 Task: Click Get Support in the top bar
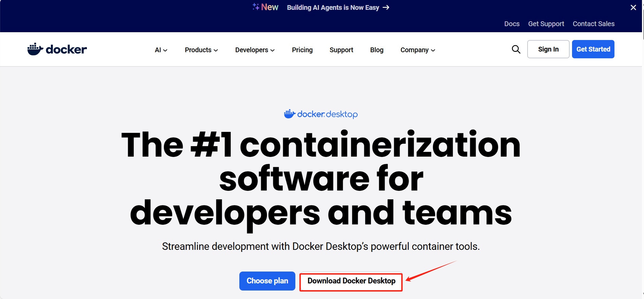point(546,24)
